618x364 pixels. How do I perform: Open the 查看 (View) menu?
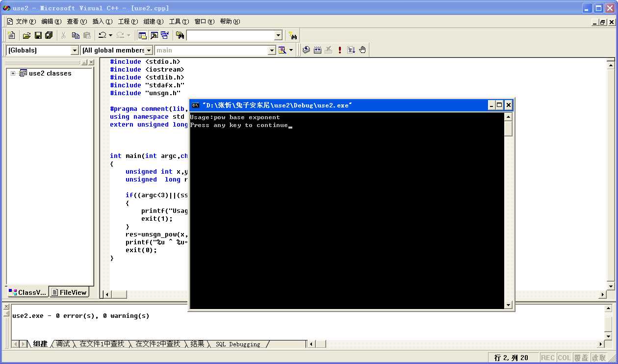point(77,21)
